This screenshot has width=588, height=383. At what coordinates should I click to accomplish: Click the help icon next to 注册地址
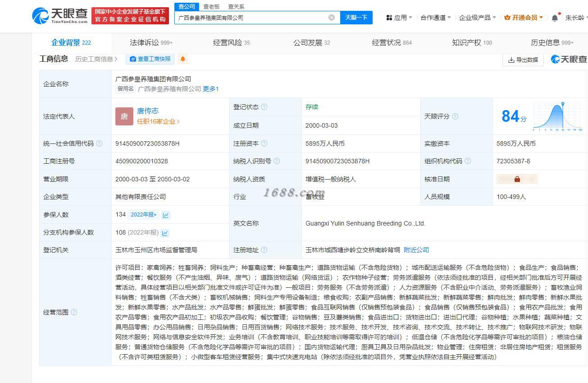coord(264,250)
